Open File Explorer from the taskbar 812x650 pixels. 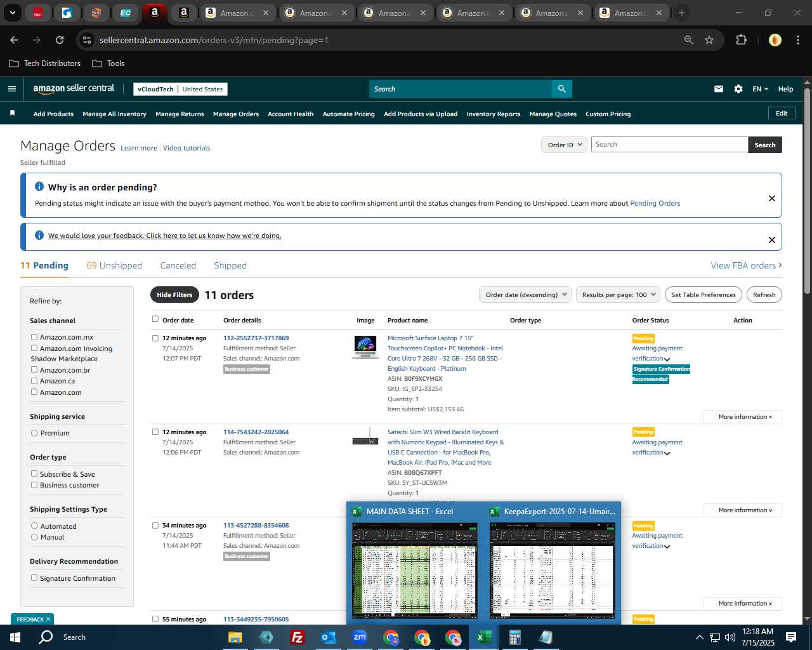(235, 637)
